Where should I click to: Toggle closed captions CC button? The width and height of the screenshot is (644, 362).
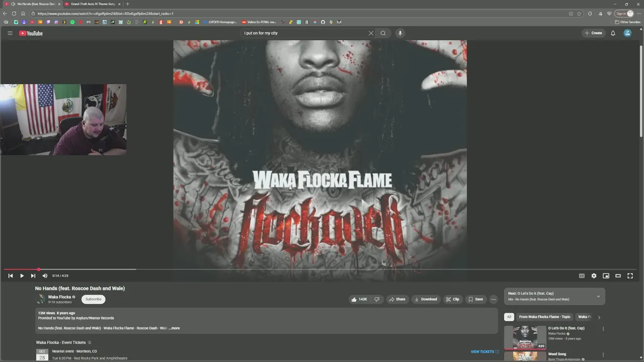[582, 276]
